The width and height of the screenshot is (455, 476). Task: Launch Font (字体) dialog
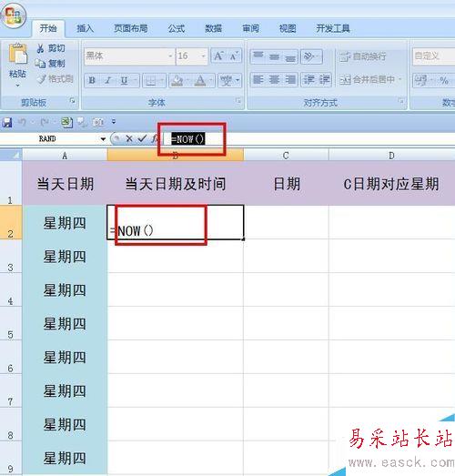point(238,100)
